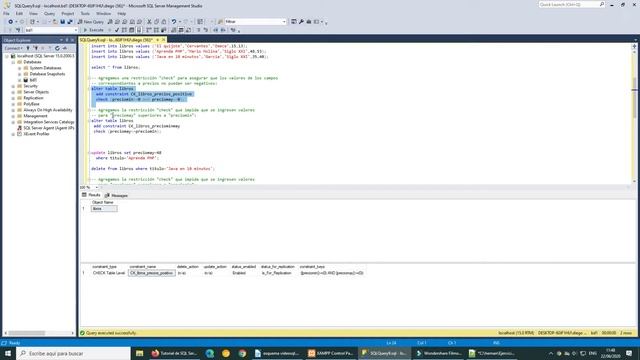Click the Quick Launch search field
The image size is (640, 360).
571,4
